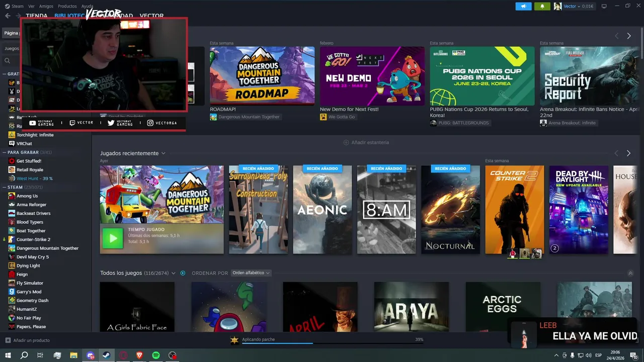The width and height of the screenshot is (644, 362).
Task: Open the Amigos menu
Action: pyautogui.click(x=46, y=6)
